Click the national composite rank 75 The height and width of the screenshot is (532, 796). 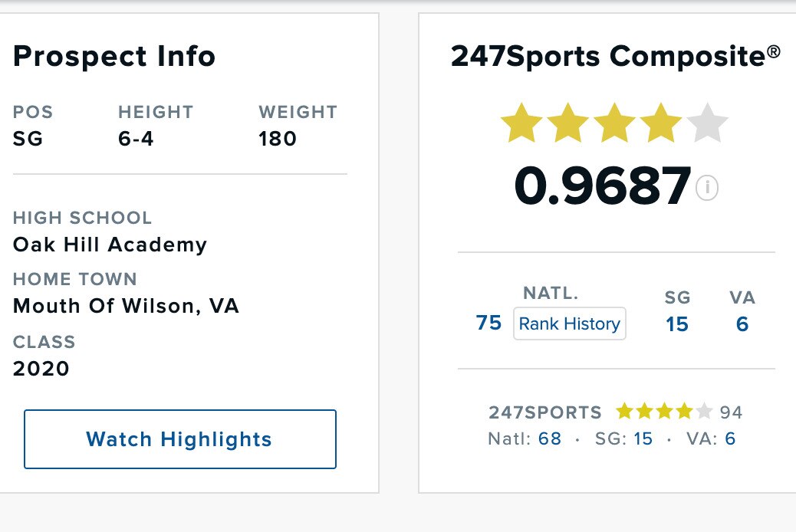point(488,323)
